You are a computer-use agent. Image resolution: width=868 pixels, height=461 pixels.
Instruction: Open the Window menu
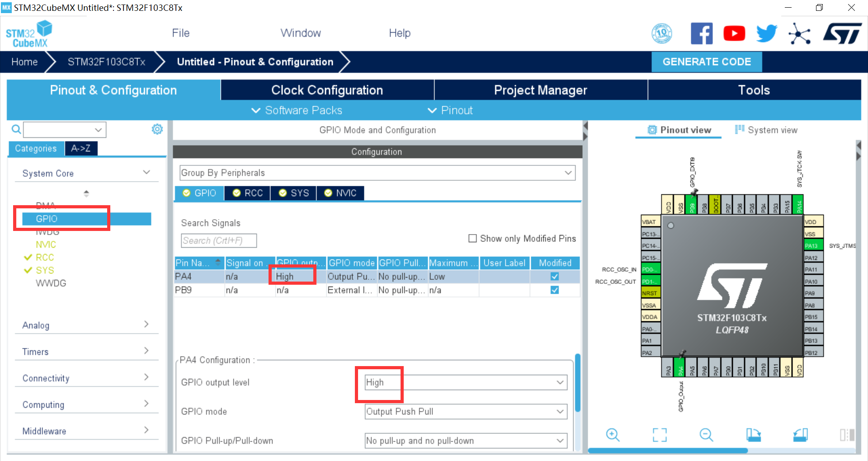click(301, 33)
